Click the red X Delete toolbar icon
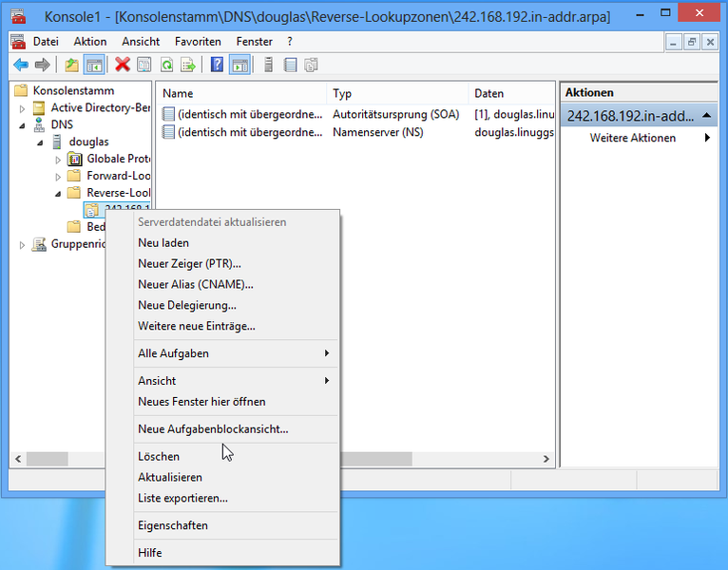The width and height of the screenshot is (728, 570). tap(123, 65)
